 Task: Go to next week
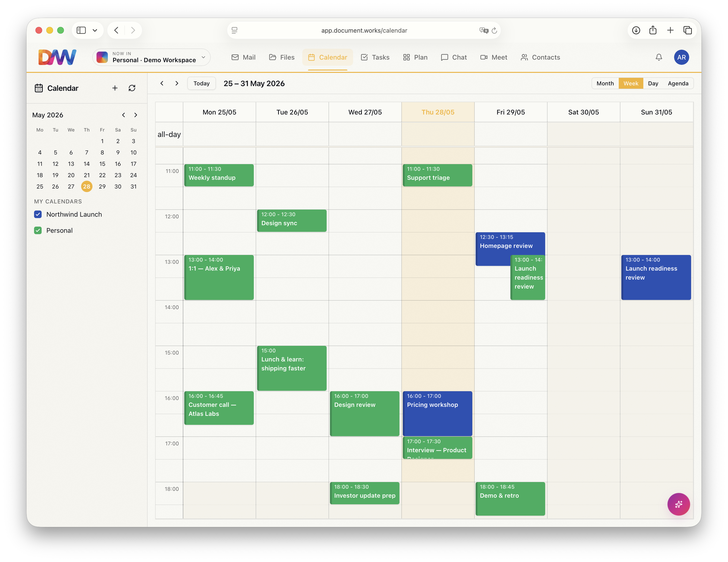(x=177, y=83)
